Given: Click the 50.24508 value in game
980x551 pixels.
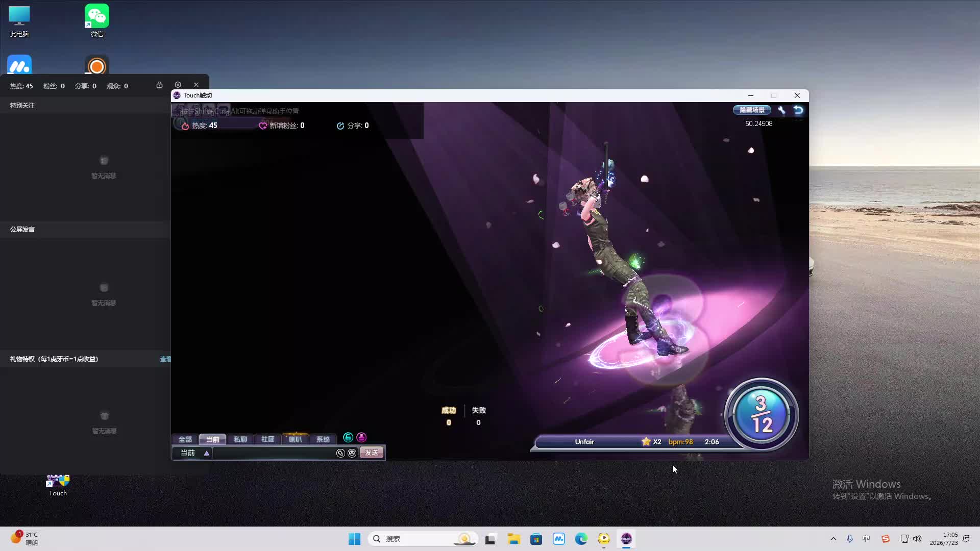Looking at the screenshot, I should point(759,124).
